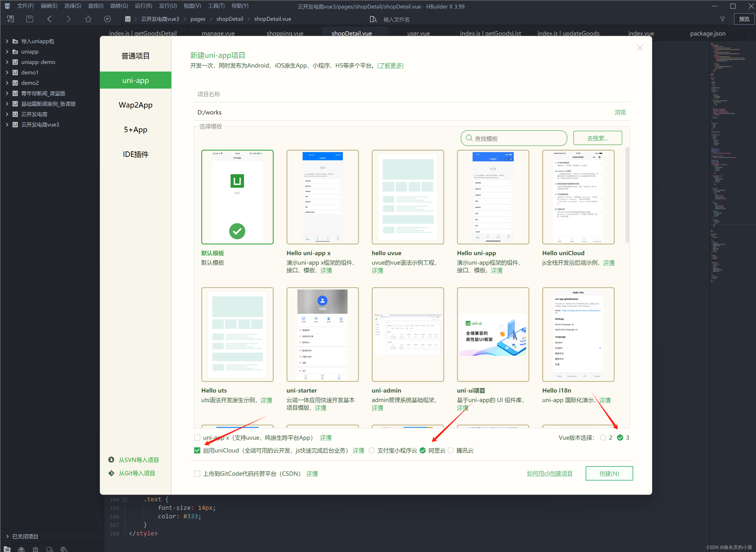
Task: Open the 文件(F) menu
Action: point(25,6)
